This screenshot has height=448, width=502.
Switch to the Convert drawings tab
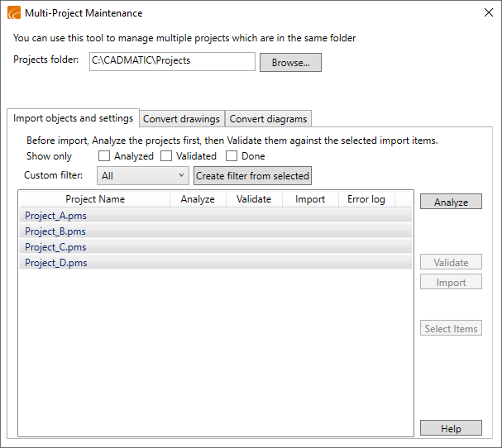[181, 119]
